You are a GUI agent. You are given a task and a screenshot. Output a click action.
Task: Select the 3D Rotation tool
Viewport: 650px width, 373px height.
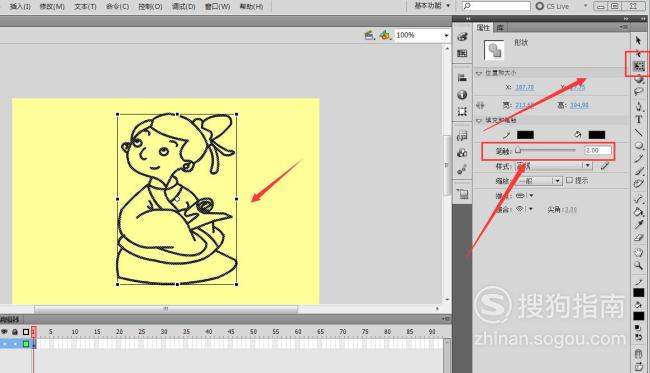click(x=639, y=79)
